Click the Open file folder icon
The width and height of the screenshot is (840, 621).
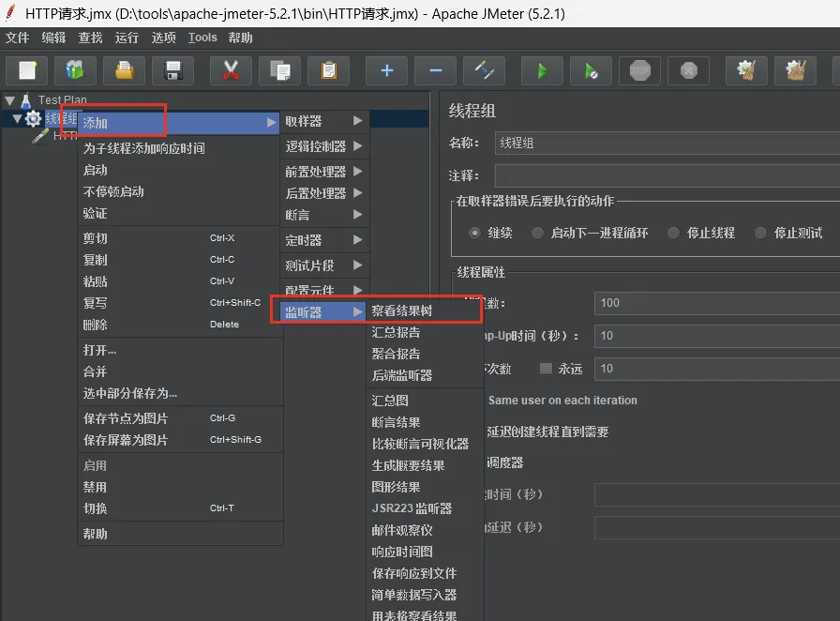point(125,70)
